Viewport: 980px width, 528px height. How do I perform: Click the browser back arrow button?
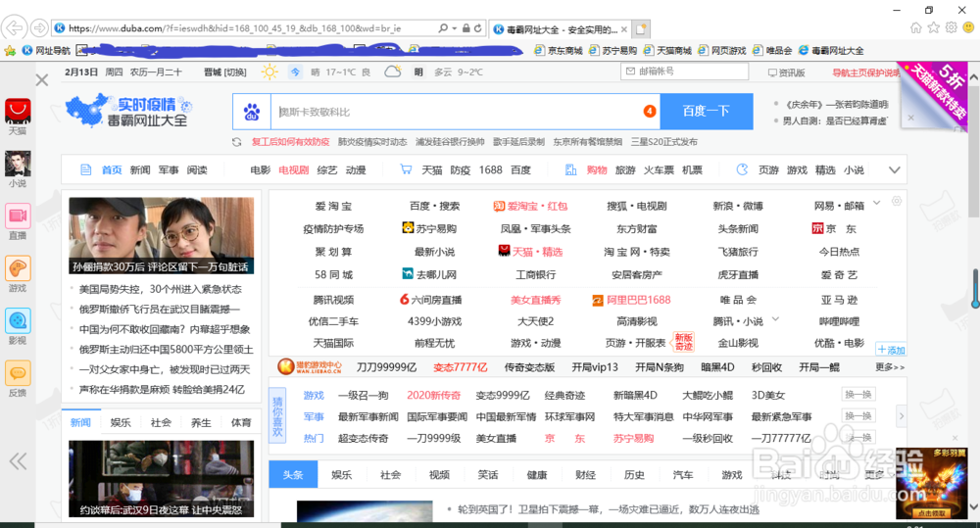tap(14, 28)
